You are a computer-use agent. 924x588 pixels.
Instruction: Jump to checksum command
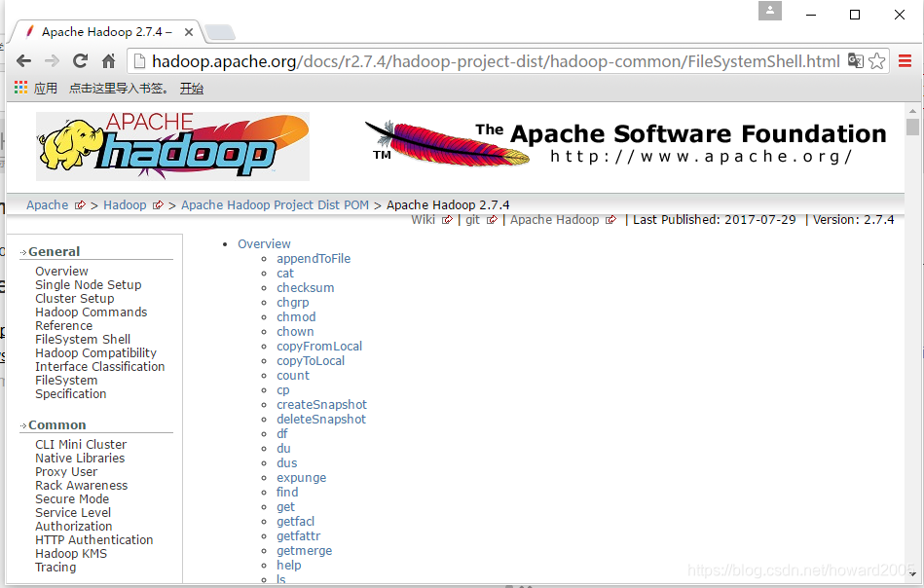pos(306,287)
